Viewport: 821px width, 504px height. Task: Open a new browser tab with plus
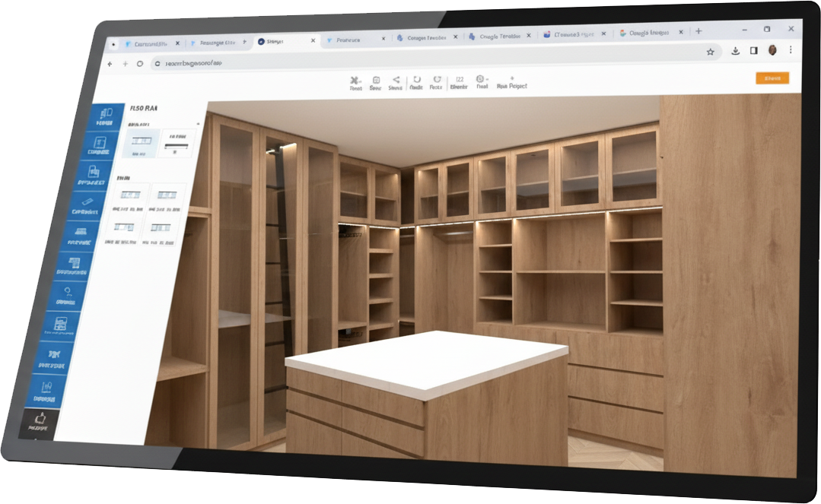(698, 31)
